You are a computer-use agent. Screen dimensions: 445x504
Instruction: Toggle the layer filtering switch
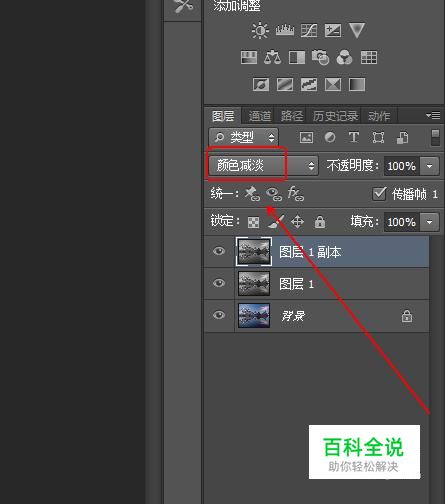click(435, 137)
